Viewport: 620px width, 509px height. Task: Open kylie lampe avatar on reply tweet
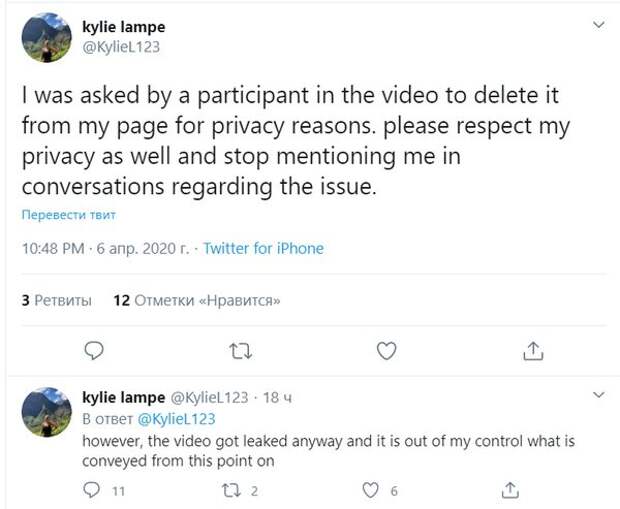pyautogui.click(x=47, y=412)
